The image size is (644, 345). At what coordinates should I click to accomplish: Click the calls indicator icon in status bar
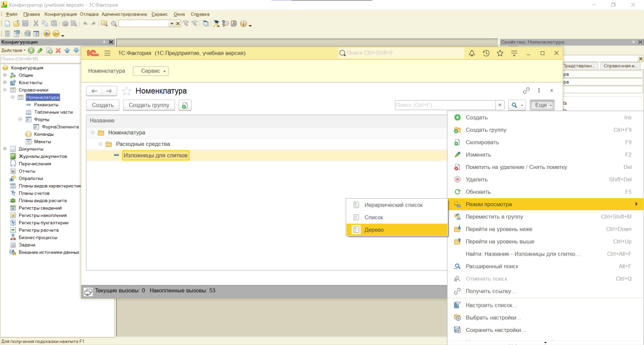[88, 292]
